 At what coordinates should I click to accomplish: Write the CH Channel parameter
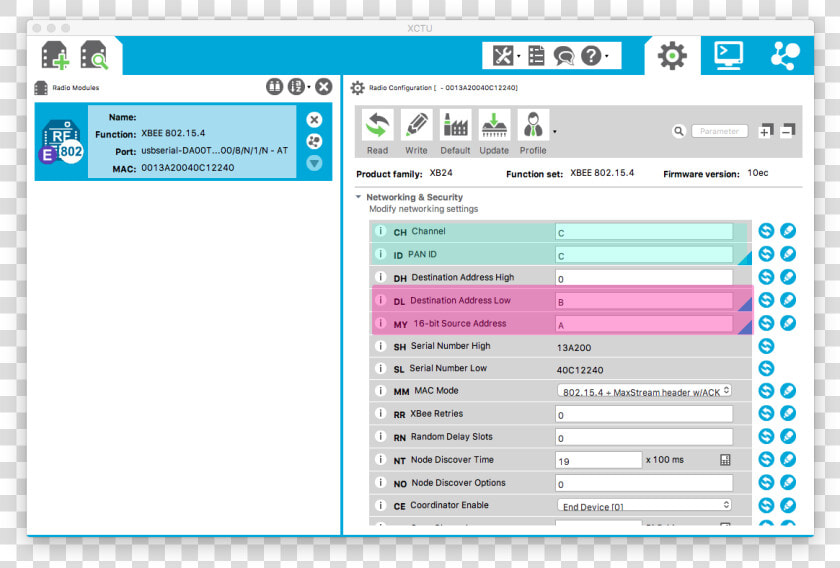(788, 231)
